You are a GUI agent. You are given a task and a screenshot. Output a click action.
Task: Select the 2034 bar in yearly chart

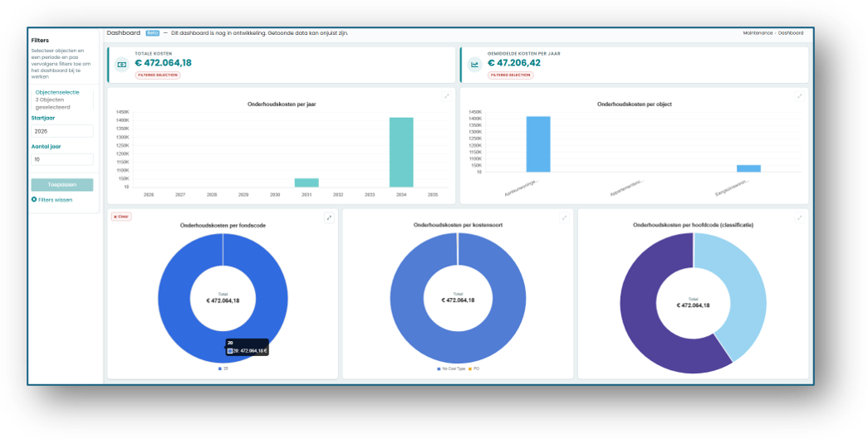click(x=401, y=152)
